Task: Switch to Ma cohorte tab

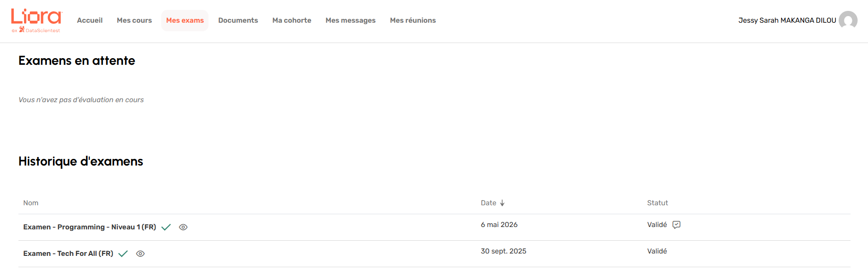Action: tap(292, 20)
